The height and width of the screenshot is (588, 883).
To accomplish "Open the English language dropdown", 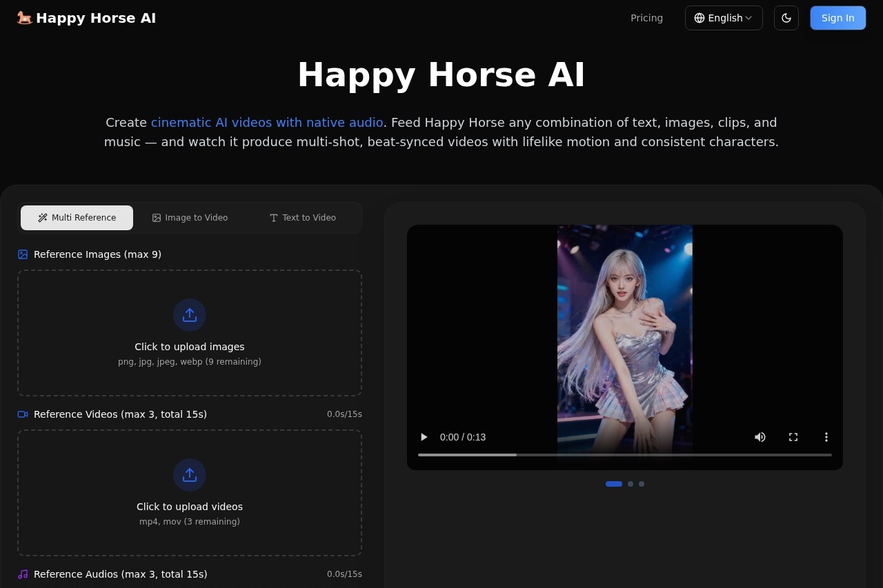I will [x=724, y=18].
